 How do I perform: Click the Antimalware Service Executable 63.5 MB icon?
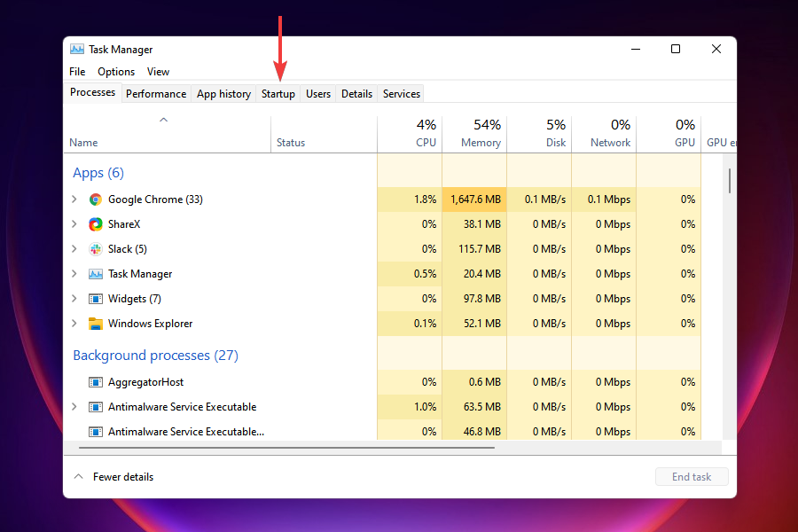pos(95,407)
